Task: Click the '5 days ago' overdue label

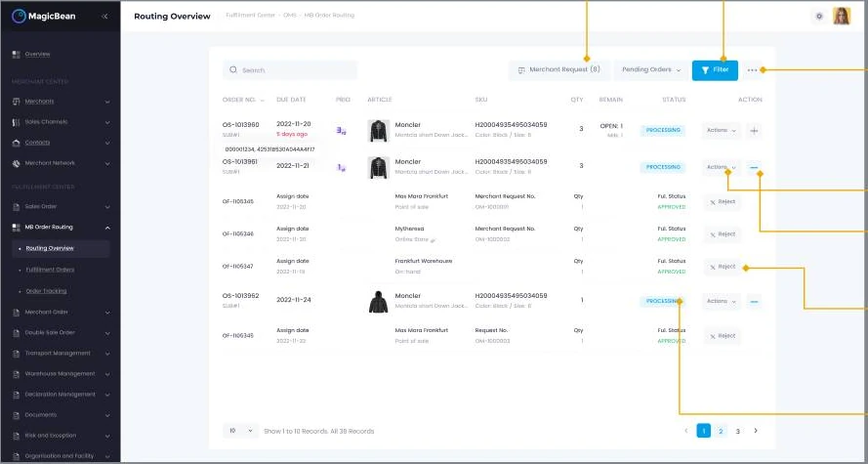Action: tap(292, 135)
